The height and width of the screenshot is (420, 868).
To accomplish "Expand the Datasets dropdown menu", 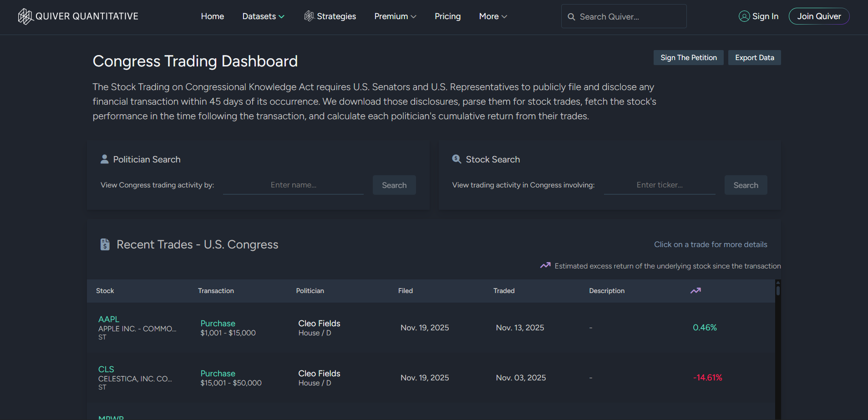I will point(263,16).
